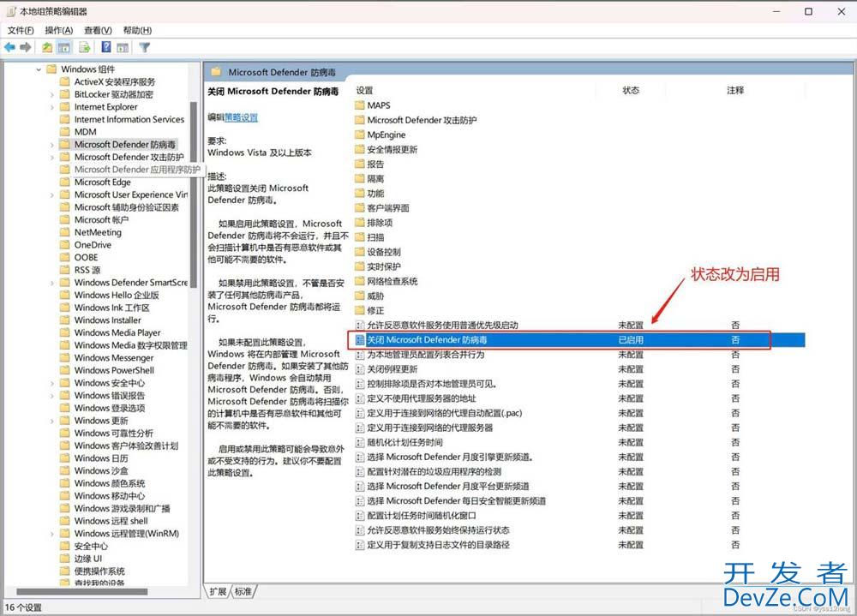
Task: Open the 文件(F) menu
Action: point(21,31)
